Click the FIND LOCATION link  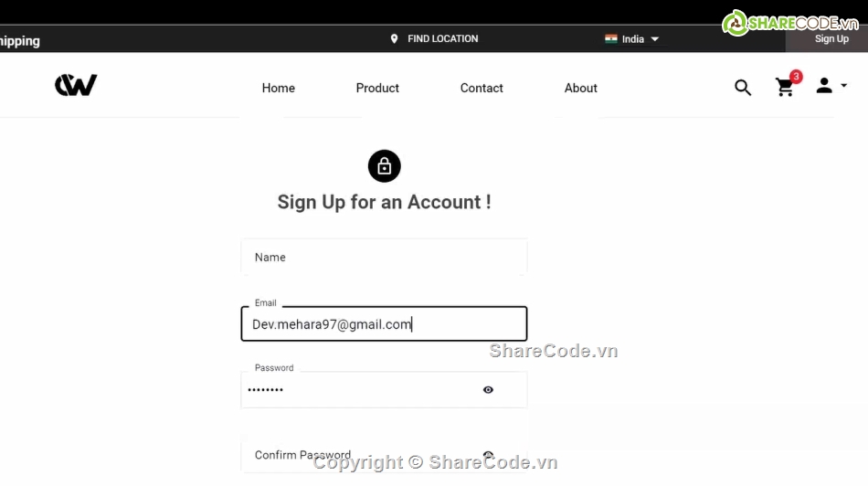click(443, 38)
